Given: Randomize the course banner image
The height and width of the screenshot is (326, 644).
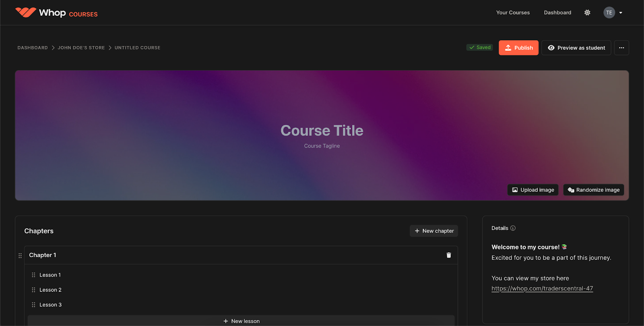Looking at the screenshot, I should click(593, 190).
